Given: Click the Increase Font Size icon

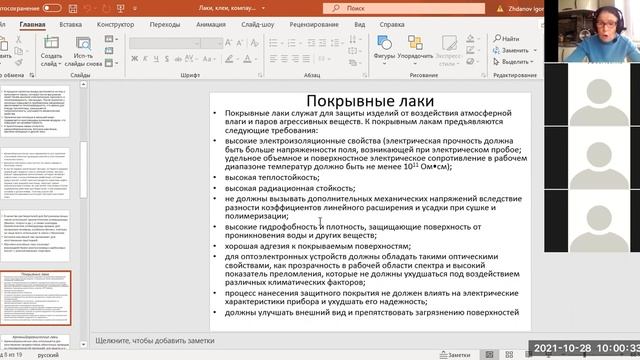Looking at the screenshot, I should click(229, 43).
